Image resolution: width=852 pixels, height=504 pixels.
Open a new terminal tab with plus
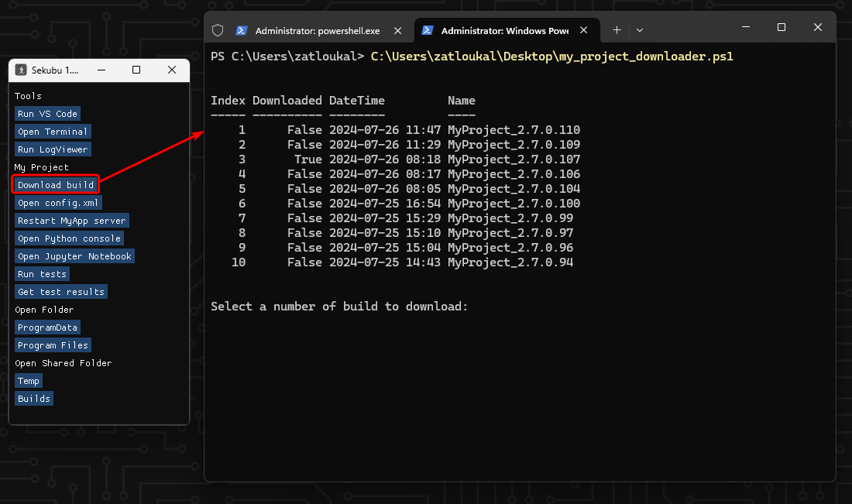617,30
